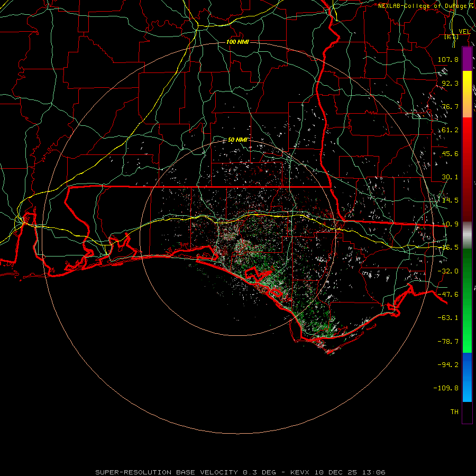
Task: Click the blue segment of the color bar
Action: pos(467,377)
